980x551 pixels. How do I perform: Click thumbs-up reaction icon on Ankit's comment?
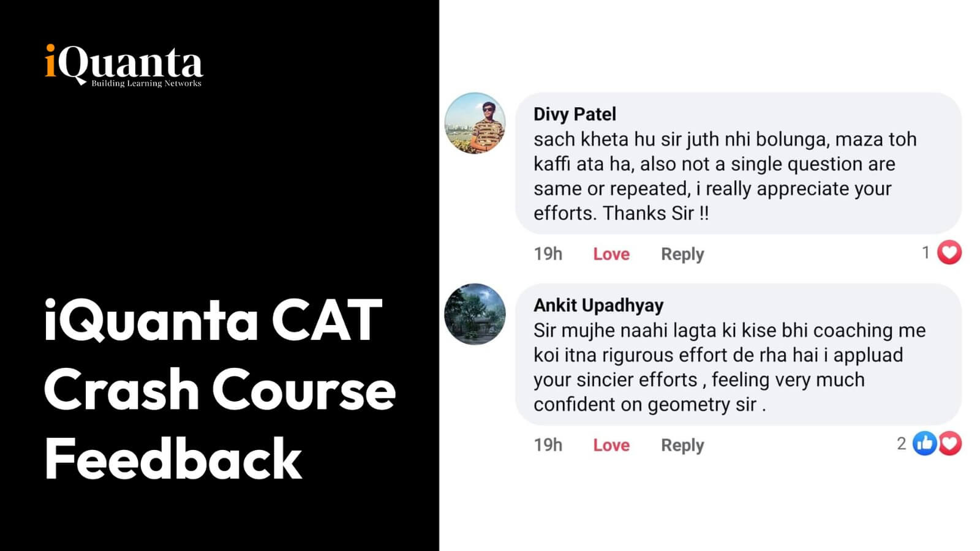[925, 443]
